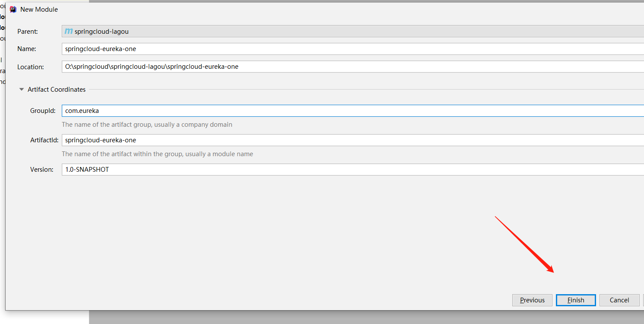Collapse the Artifact Coordinates section

pyautogui.click(x=21, y=90)
